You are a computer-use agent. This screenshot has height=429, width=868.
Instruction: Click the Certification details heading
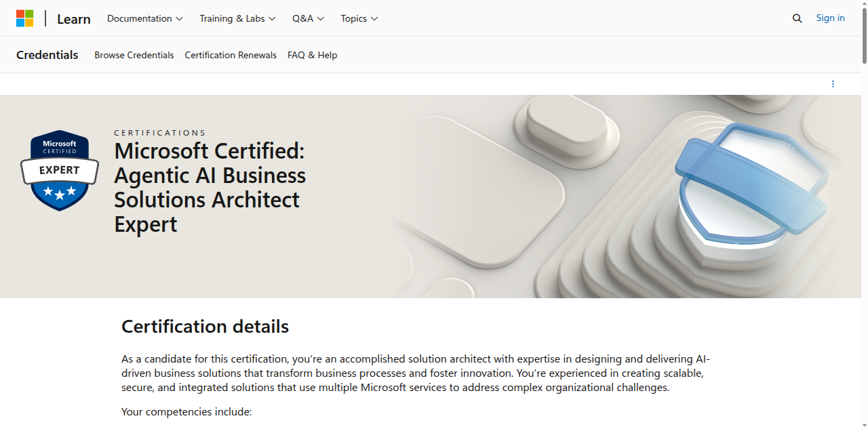[205, 327]
